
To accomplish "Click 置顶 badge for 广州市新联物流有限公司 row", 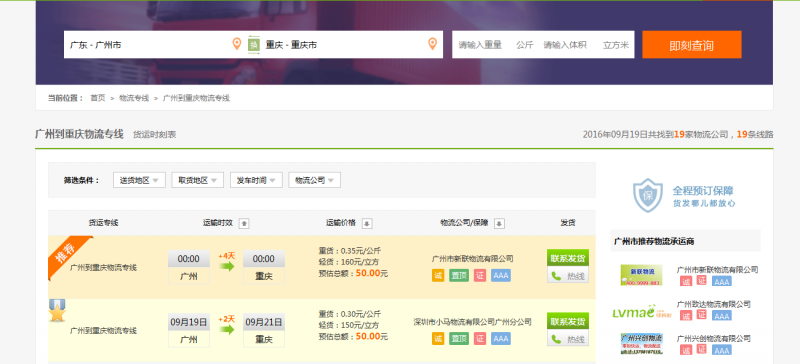I will (x=459, y=276).
